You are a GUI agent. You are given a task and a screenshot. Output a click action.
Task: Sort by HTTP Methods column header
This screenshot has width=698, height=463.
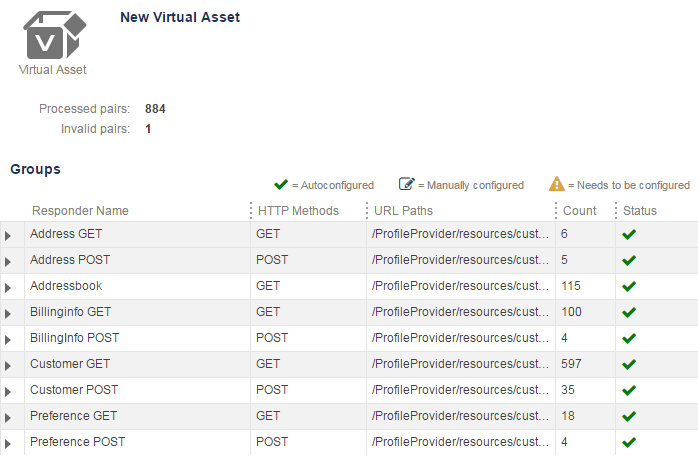tap(298, 211)
